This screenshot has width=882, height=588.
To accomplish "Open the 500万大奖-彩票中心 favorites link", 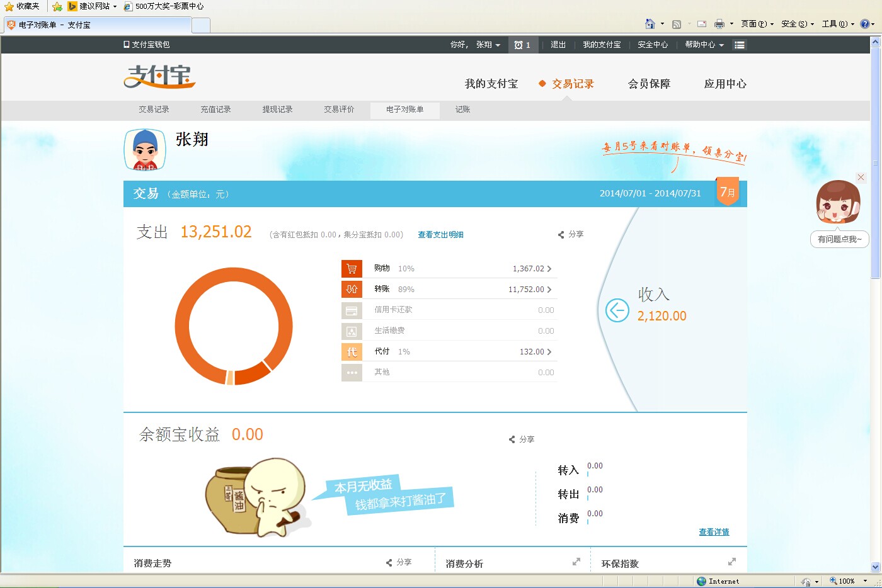I will pos(164,6).
